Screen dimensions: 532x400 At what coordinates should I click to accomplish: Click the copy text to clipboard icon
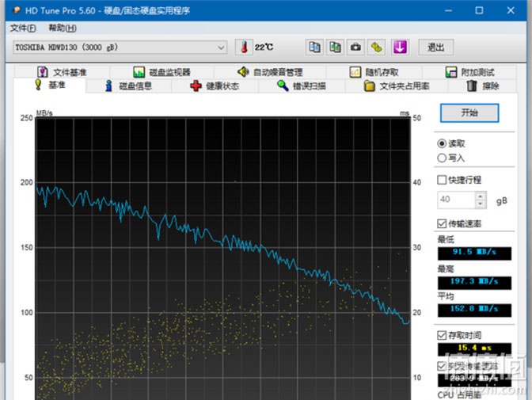(x=314, y=48)
